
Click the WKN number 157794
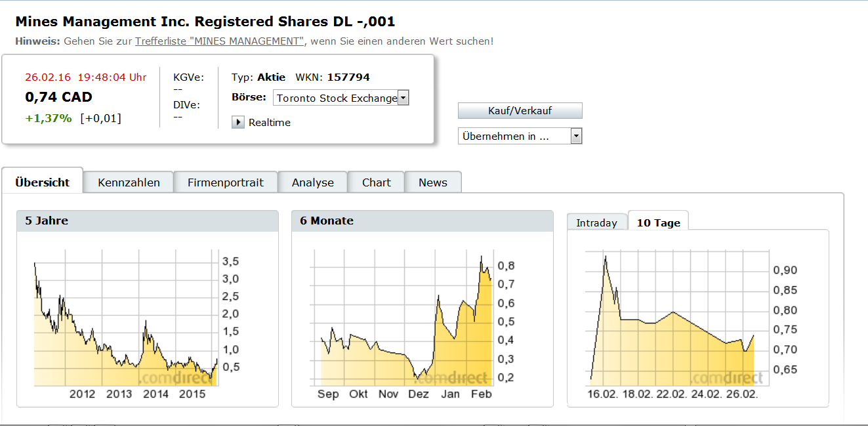tap(348, 77)
